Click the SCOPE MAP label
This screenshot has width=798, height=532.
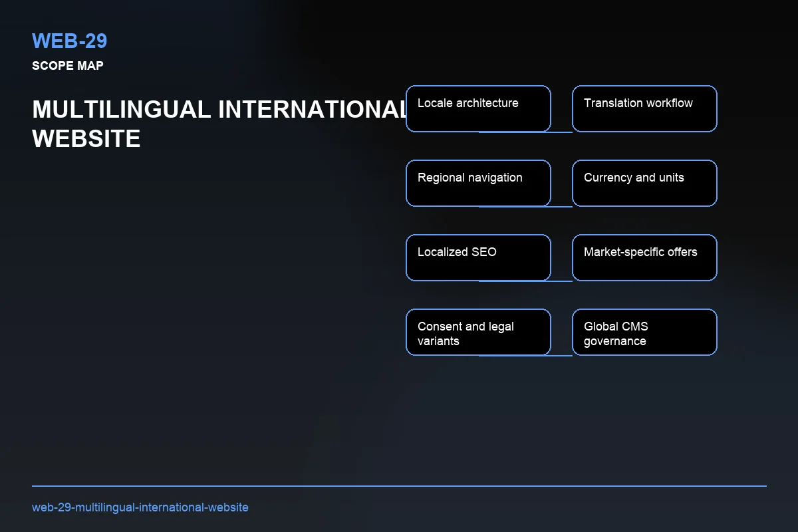[68, 66]
